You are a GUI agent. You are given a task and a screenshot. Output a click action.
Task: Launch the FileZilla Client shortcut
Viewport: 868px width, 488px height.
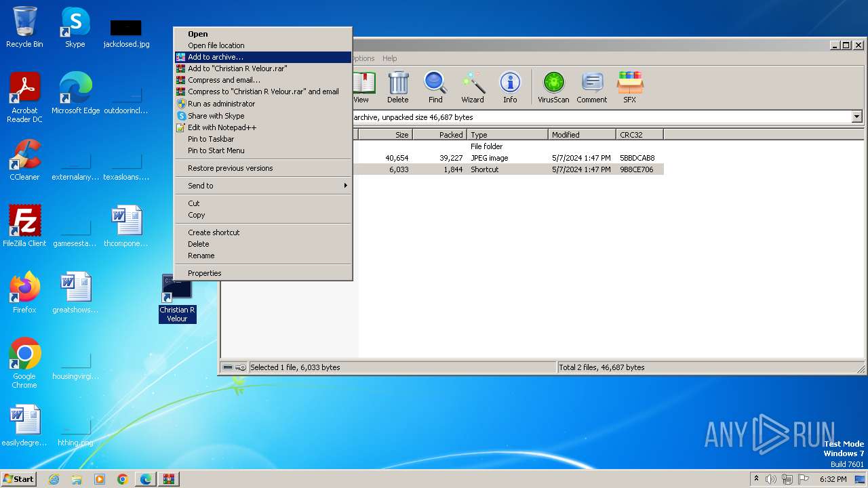coord(24,226)
